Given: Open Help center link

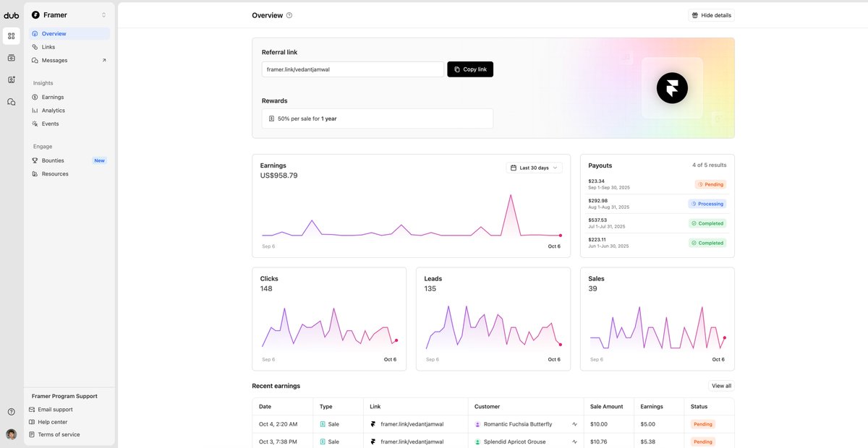Looking at the screenshot, I should click(53, 422).
